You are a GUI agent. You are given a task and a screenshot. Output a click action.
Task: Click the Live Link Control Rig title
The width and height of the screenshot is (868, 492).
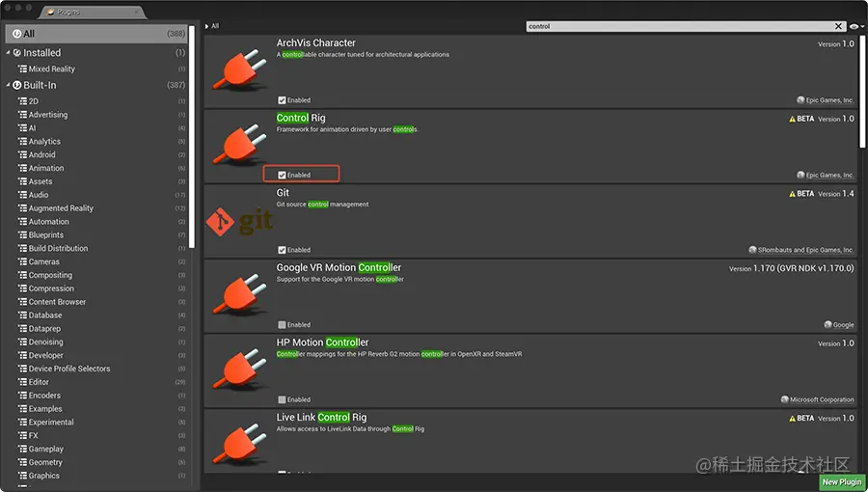click(321, 418)
